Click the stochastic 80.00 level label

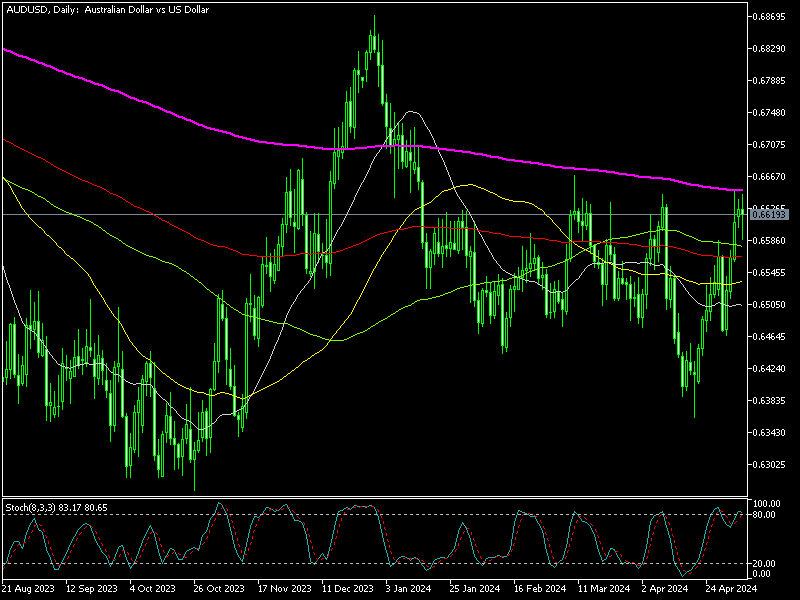pos(766,515)
